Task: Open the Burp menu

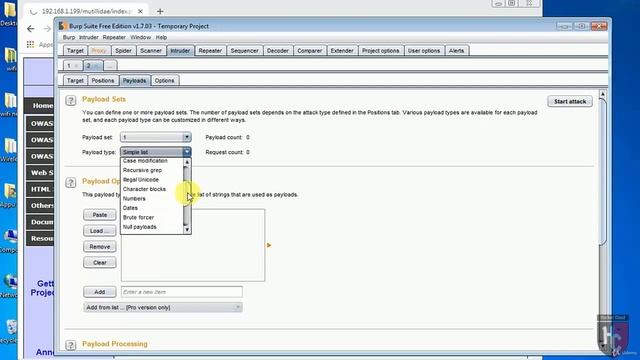Action: pyautogui.click(x=69, y=37)
